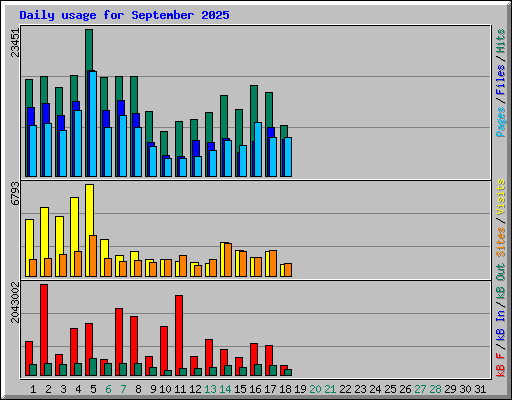Click the 'Hits' legend label

coord(501,41)
